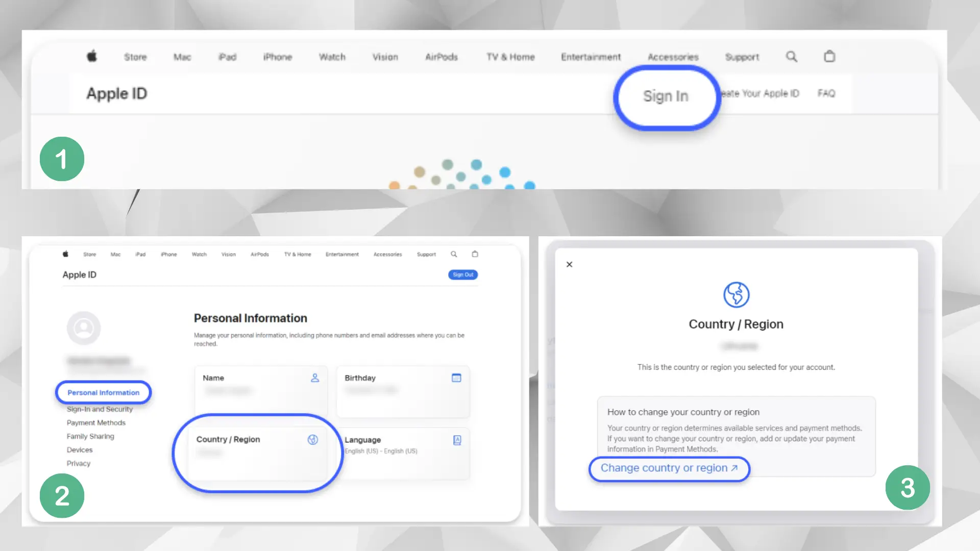Click the globe icon in Country / Region card
Viewport: 980px width, 551px height.
[x=313, y=440]
